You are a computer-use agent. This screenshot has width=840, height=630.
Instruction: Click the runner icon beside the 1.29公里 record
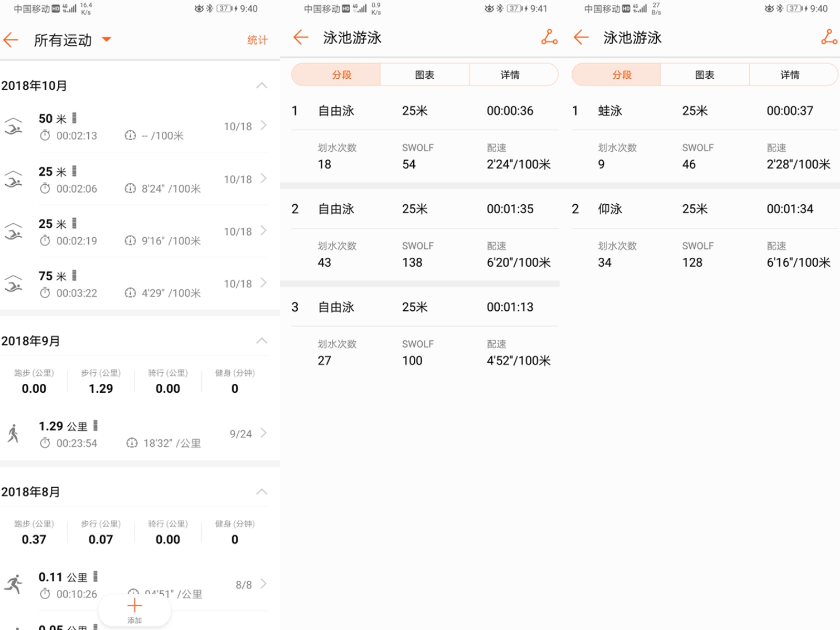click(14, 434)
